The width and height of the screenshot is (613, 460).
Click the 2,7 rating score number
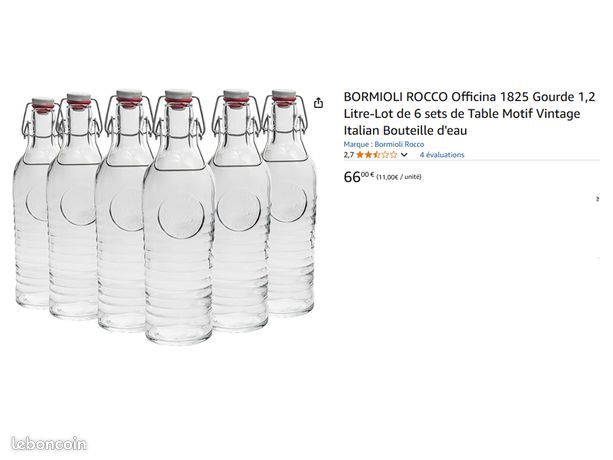tap(349, 155)
